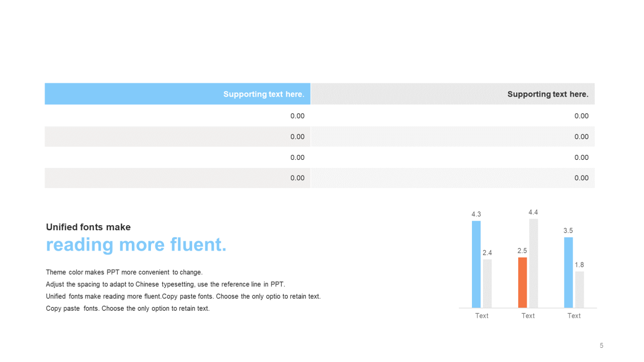644x362 pixels.
Task: Click the leftmost "Text" axis label
Action: [x=481, y=316]
